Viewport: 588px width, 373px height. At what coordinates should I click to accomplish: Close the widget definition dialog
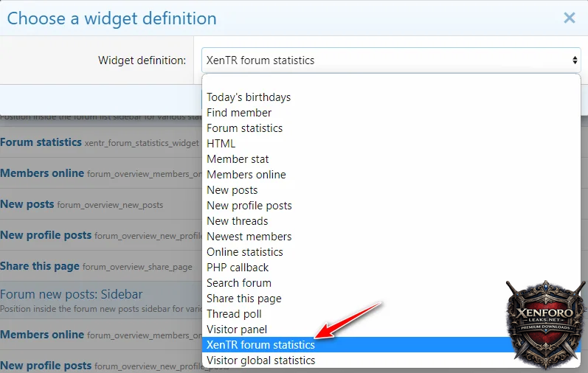click(x=569, y=18)
